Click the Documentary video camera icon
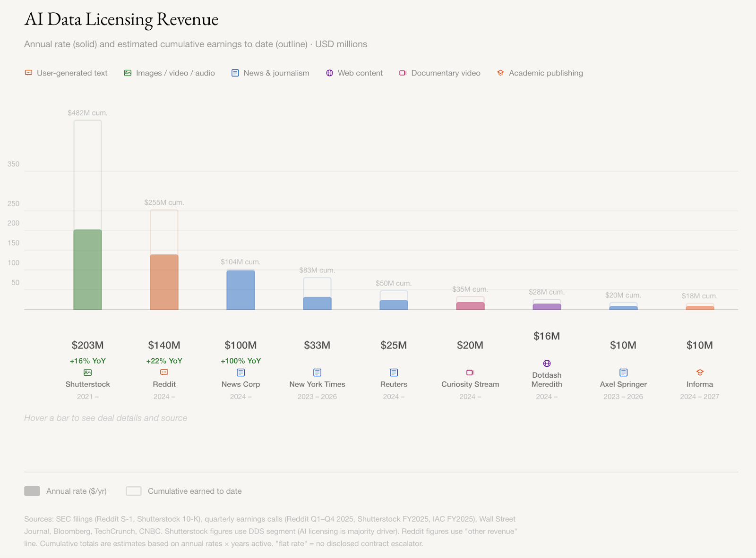The height and width of the screenshot is (558, 756). click(x=403, y=73)
